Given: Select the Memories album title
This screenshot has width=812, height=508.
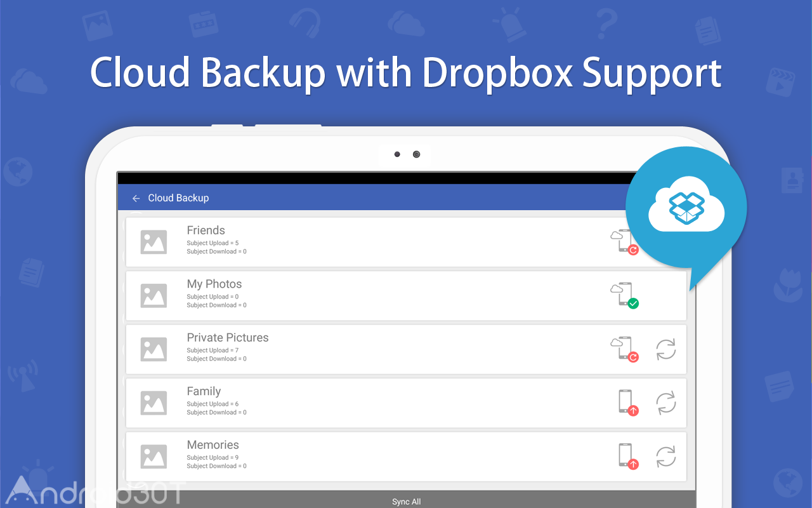Looking at the screenshot, I should (x=213, y=445).
